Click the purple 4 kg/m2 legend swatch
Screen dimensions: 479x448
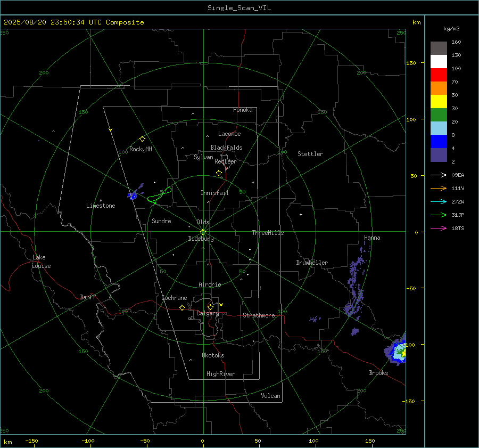(439, 154)
